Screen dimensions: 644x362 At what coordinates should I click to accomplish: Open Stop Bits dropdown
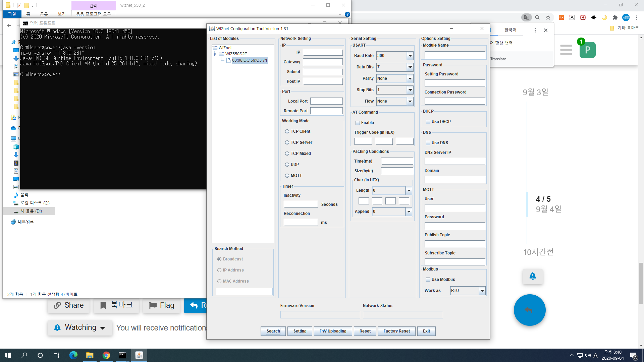[410, 90]
